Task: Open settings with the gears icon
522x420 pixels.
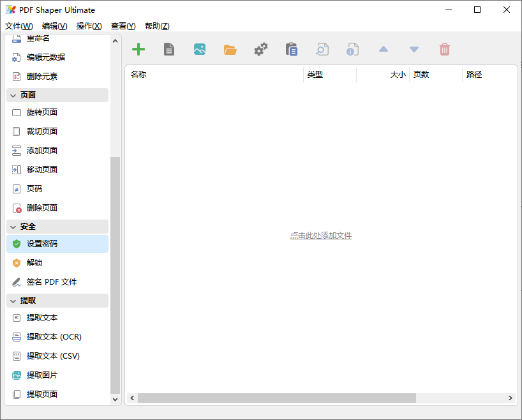Action: point(261,49)
